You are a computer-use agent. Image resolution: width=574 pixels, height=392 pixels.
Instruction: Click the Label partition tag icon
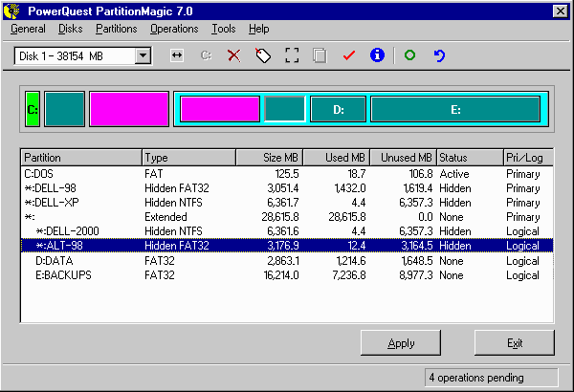pyautogui.click(x=263, y=56)
